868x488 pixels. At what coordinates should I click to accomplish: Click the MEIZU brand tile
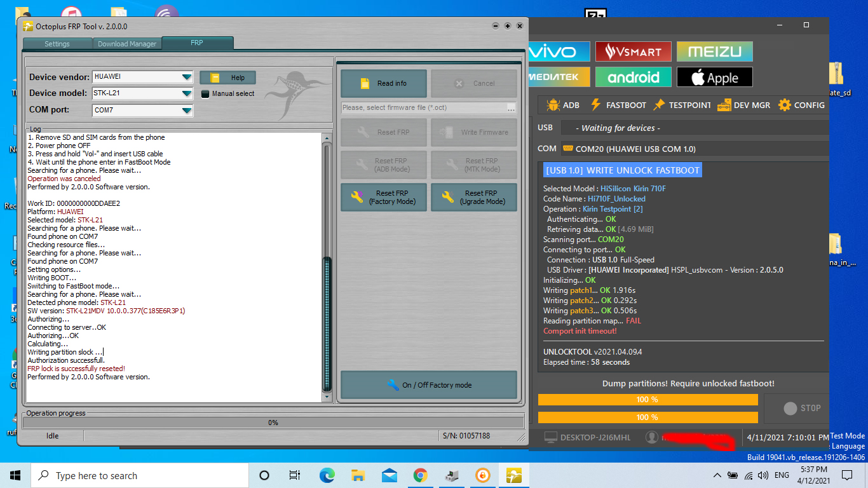pyautogui.click(x=715, y=51)
